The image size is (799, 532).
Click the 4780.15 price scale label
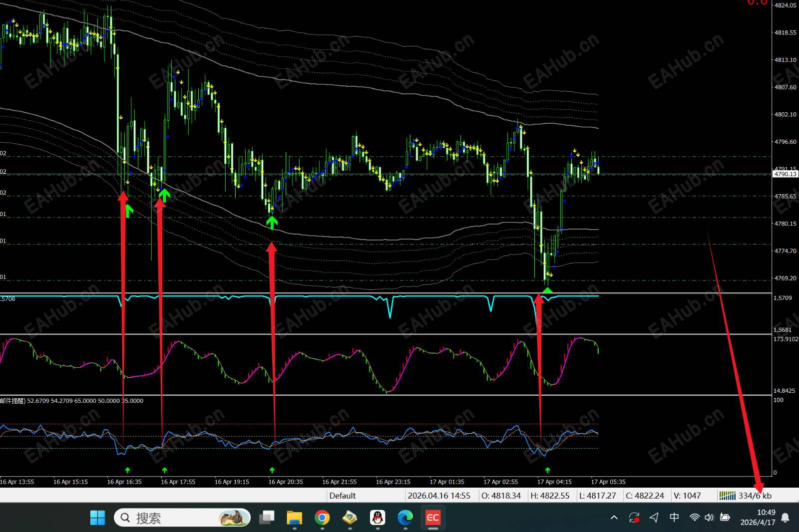786,224
